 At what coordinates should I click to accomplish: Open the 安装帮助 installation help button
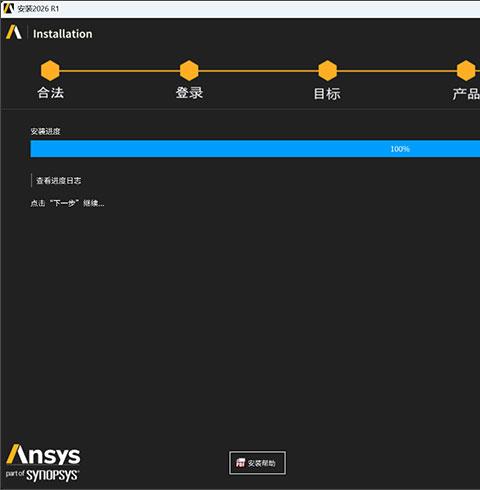(257, 463)
